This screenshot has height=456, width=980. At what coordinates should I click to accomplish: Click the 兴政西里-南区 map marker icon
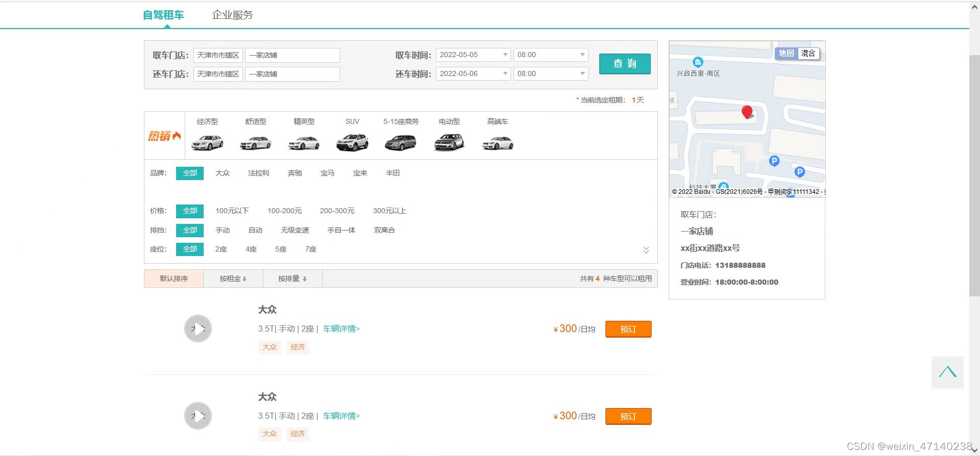pos(698,62)
